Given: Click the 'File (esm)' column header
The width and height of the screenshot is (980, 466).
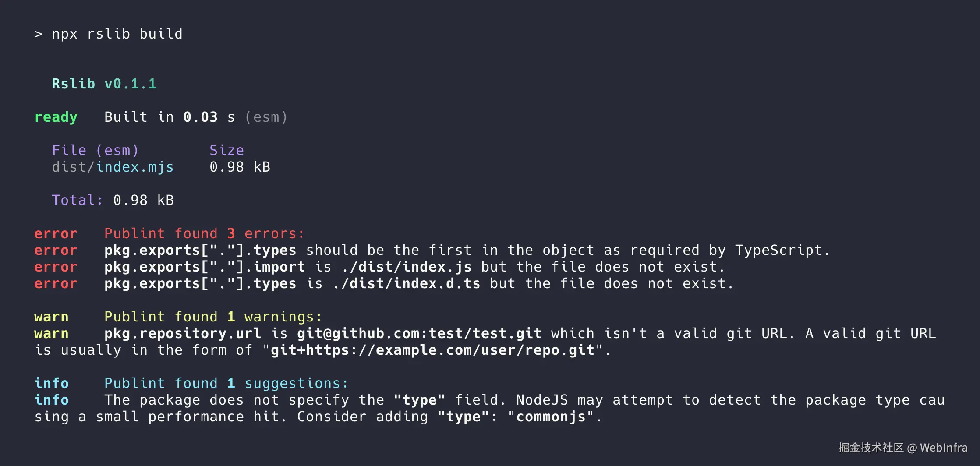Looking at the screenshot, I should click(x=95, y=150).
